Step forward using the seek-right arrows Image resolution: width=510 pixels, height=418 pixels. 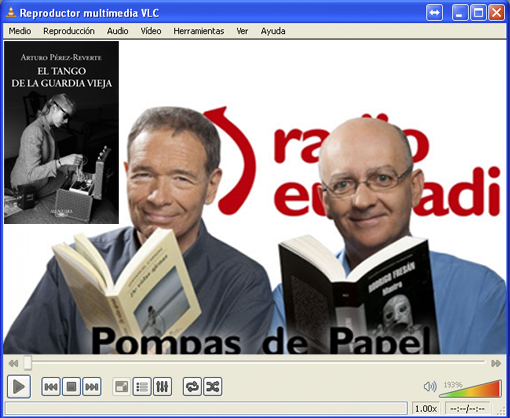coord(496,363)
